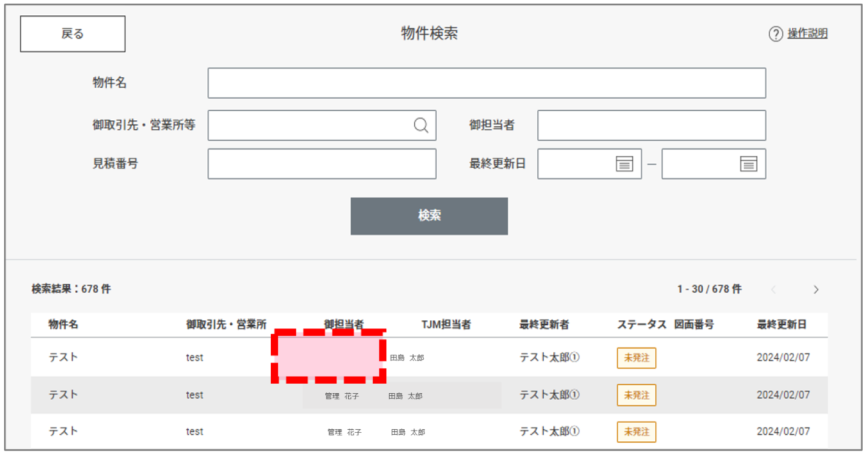Viewport: 867px width, 454px height.
Task: Click the 戻る back button
Action: click(x=72, y=34)
